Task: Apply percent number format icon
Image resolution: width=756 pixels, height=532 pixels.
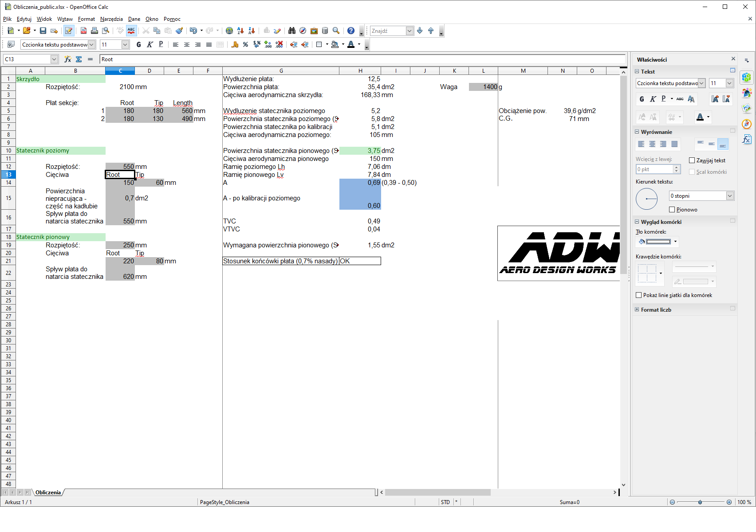Action: pos(245,44)
